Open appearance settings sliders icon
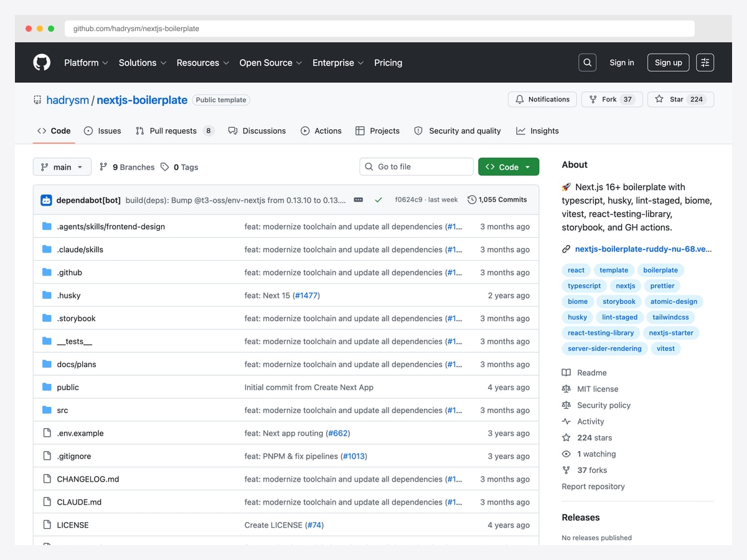747x560 pixels. click(705, 62)
